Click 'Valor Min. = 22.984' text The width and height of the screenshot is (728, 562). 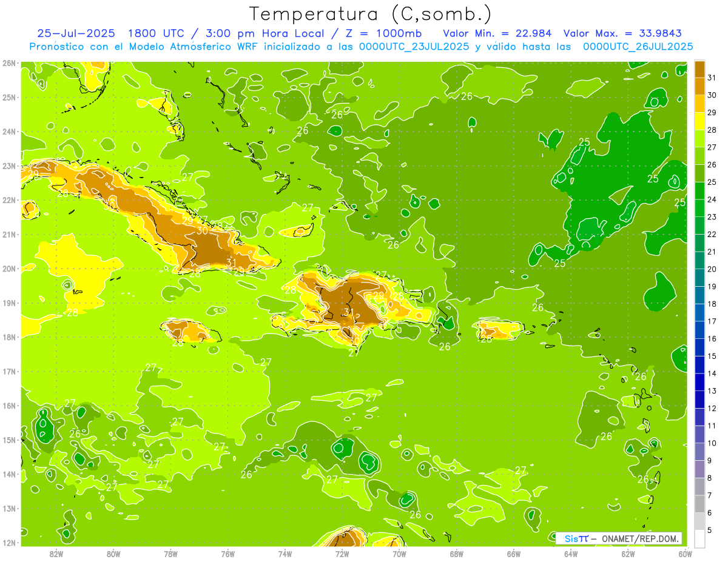[497, 33]
